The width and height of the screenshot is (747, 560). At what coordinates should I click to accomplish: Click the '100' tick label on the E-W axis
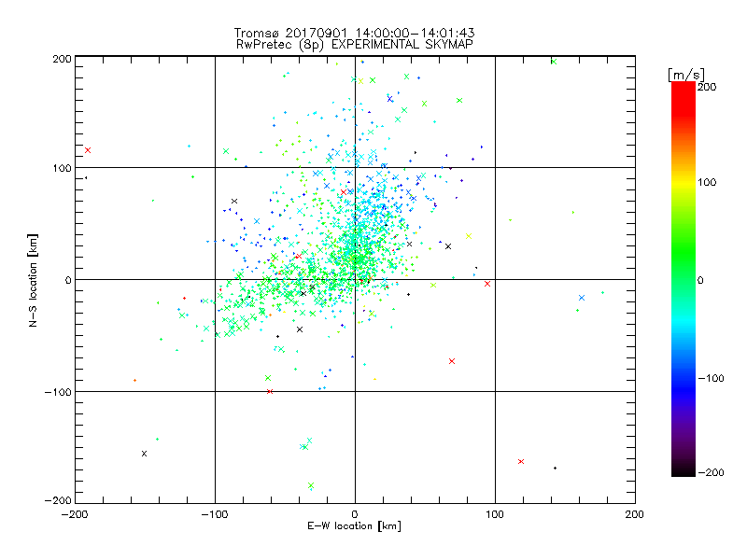[495, 514]
